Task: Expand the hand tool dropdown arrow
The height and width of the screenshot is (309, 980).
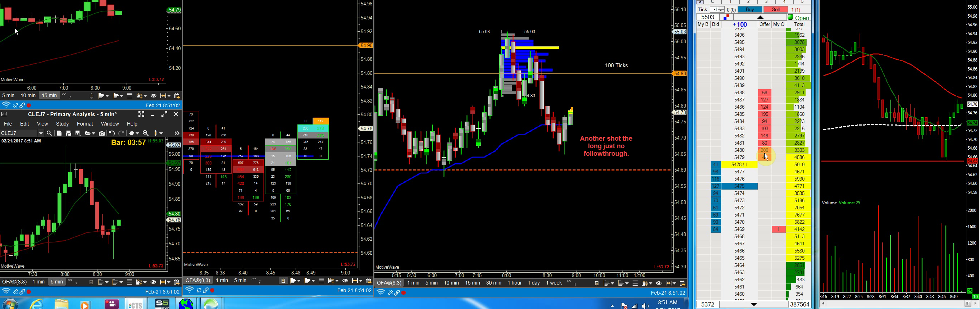Action: (138, 133)
